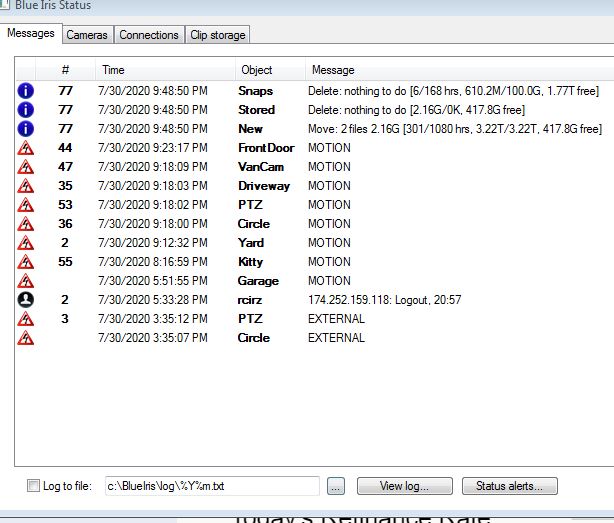Click the alert icon on the Garage row
This screenshot has width=614, height=523.
coord(25,281)
